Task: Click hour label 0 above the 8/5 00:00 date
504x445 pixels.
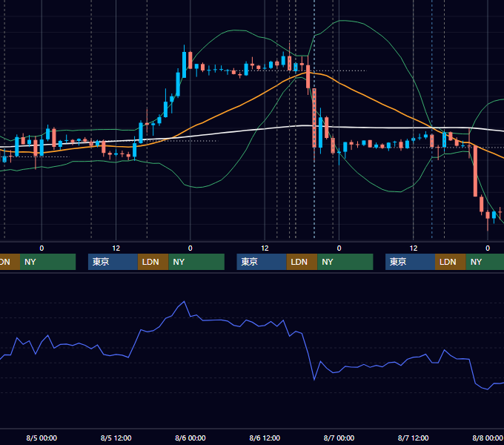Action: click(x=42, y=248)
